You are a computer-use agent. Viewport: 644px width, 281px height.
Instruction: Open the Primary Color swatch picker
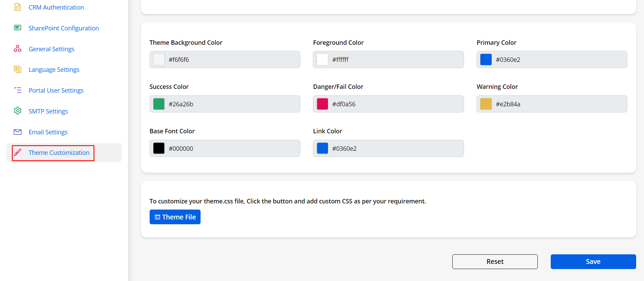click(486, 59)
